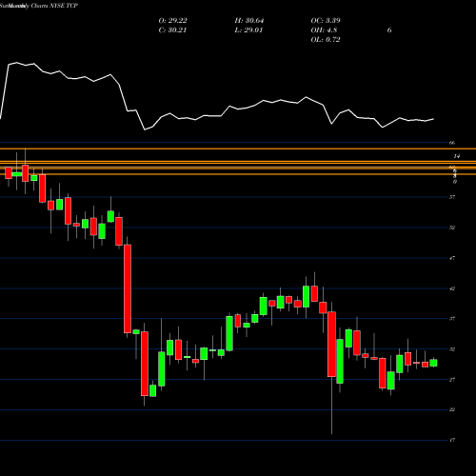Select the 32 price axis label
The width and height of the screenshot is (476, 476).
click(x=452, y=349)
